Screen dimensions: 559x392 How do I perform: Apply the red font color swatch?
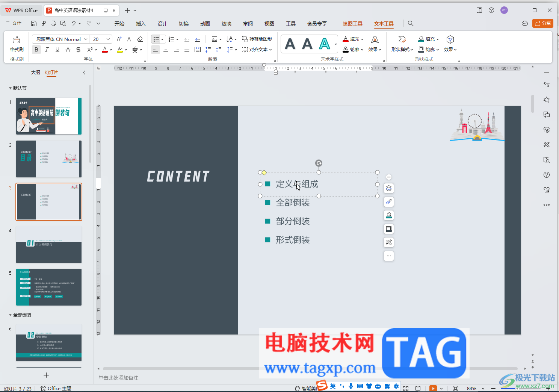tap(105, 50)
